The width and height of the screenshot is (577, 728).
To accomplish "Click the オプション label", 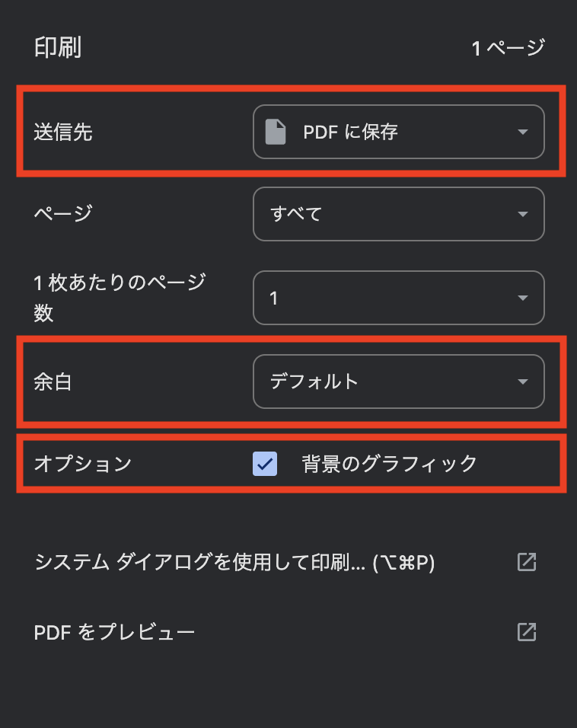I will (x=83, y=464).
